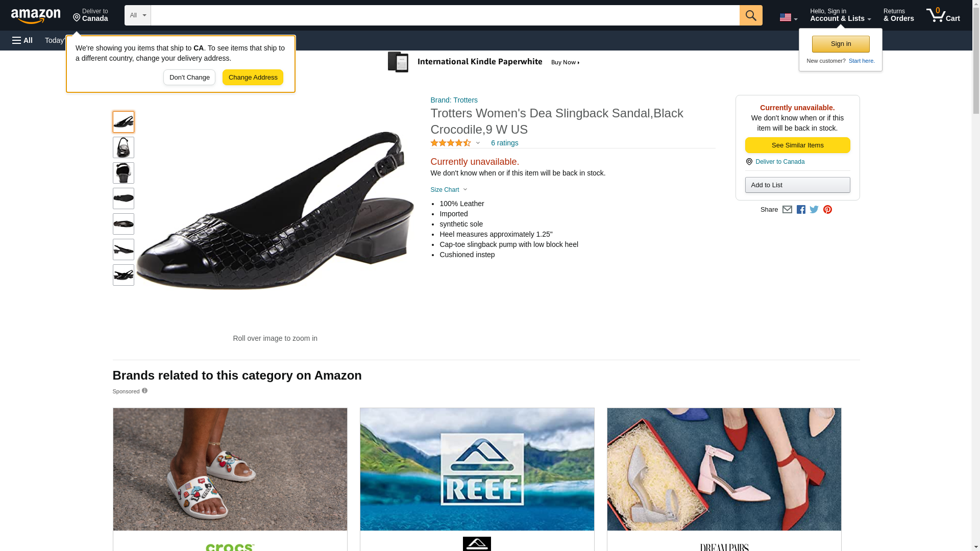
Task: Click the Don't Change button
Action: pos(189,78)
